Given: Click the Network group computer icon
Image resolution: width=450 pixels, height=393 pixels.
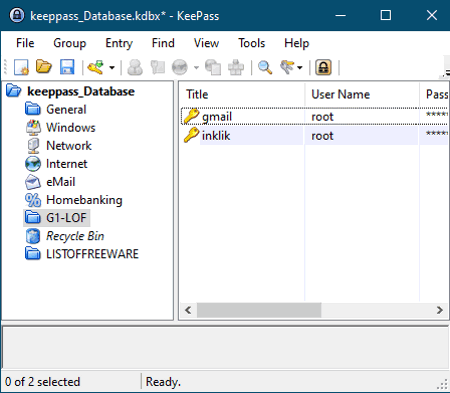Looking at the screenshot, I should point(33,146).
